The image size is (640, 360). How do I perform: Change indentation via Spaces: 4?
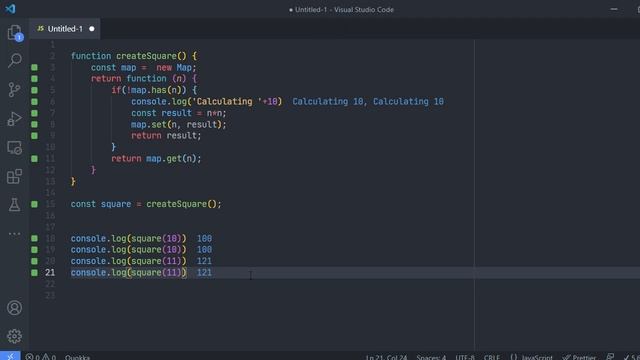point(431,357)
